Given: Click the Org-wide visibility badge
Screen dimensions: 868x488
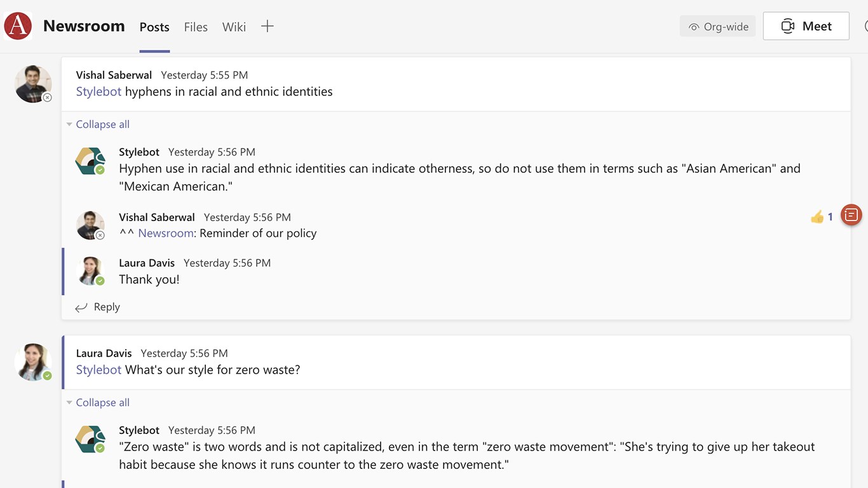Looking at the screenshot, I should pyautogui.click(x=718, y=27).
